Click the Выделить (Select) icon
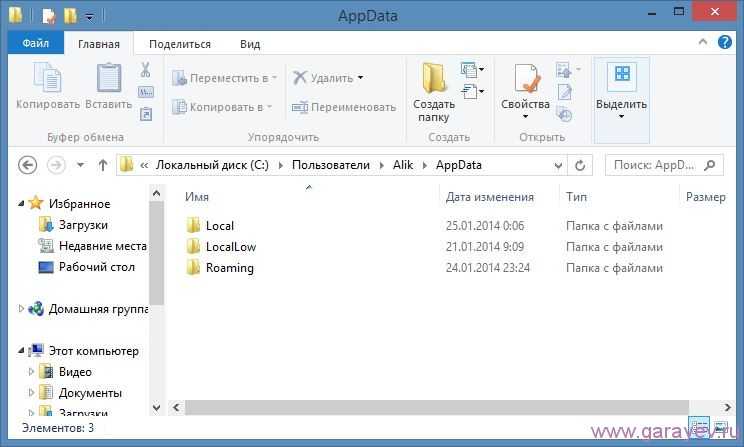Image resolution: width=744 pixels, height=447 pixels. pyautogui.click(x=622, y=74)
